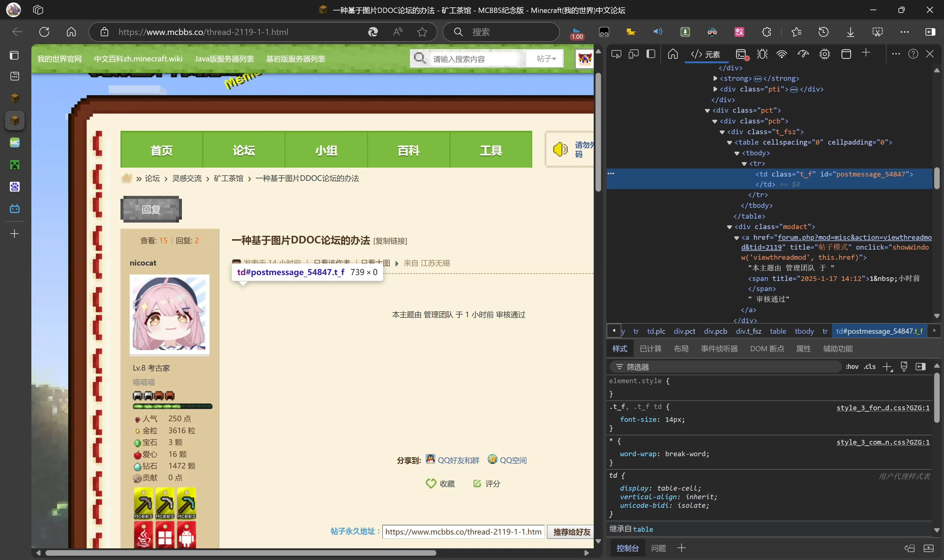Open DevTools sources bug icon
Screen dimensions: 944x560
[762, 54]
